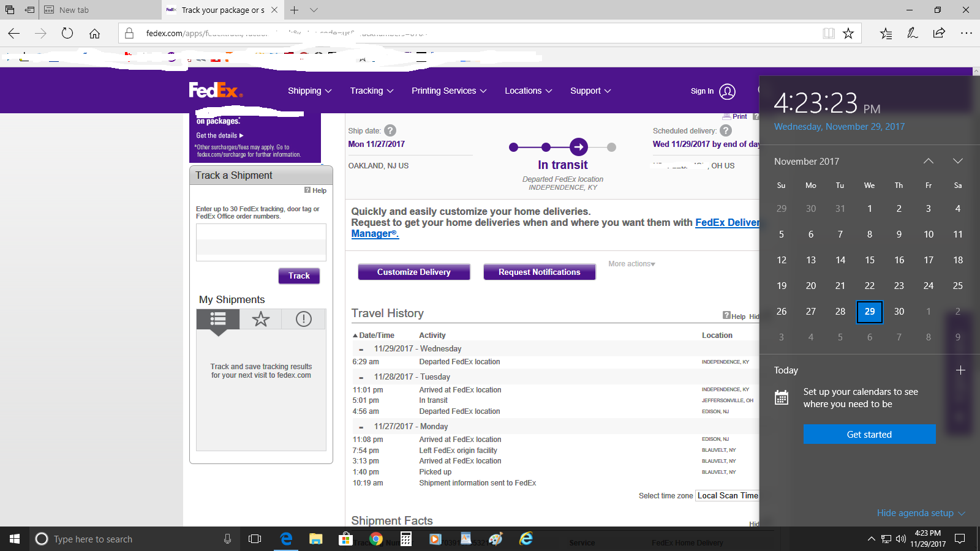The height and width of the screenshot is (551, 980).
Task: Open Help in Track a Shipment panel
Action: [315, 190]
